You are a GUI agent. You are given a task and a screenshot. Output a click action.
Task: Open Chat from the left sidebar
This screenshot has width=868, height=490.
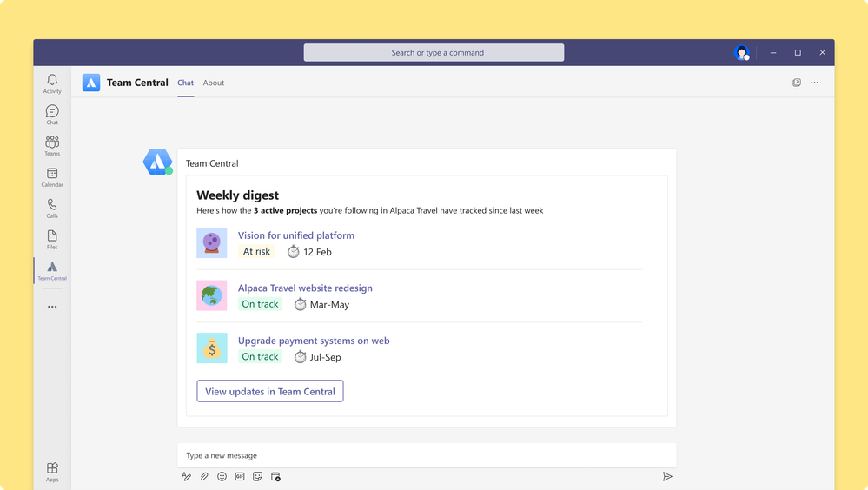click(52, 115)
